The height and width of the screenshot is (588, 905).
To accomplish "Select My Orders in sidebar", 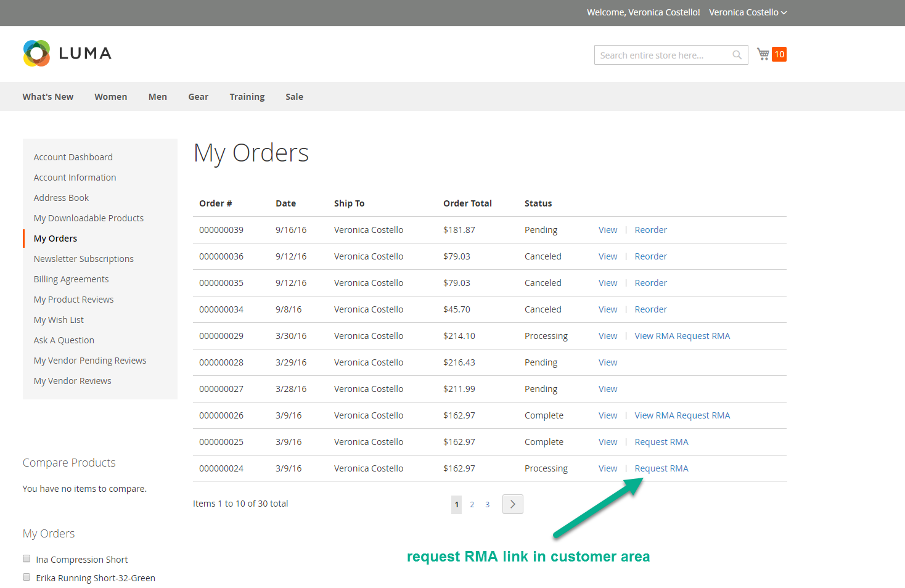I will (x=55, y=239).
